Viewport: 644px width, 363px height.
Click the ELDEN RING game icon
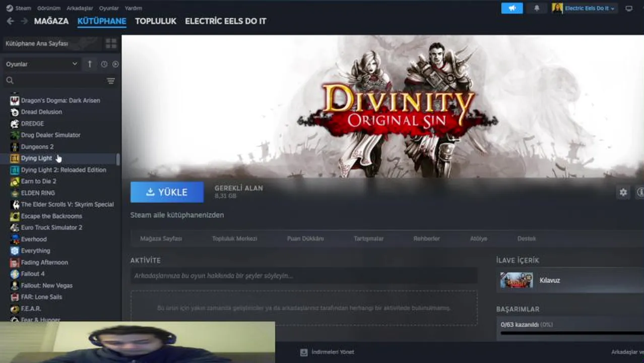tap(15, 193)
